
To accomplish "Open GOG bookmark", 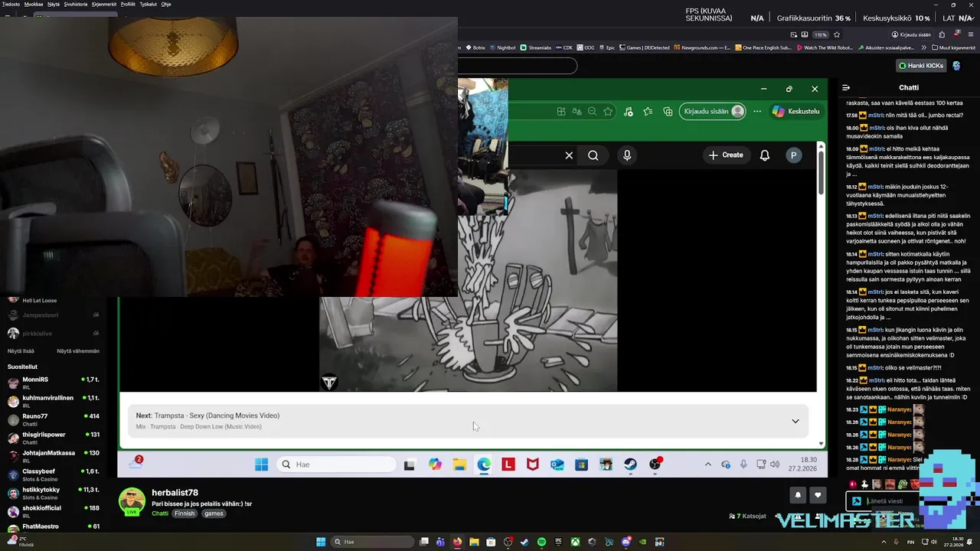I will pyautogui.click(x=586, y=47).
